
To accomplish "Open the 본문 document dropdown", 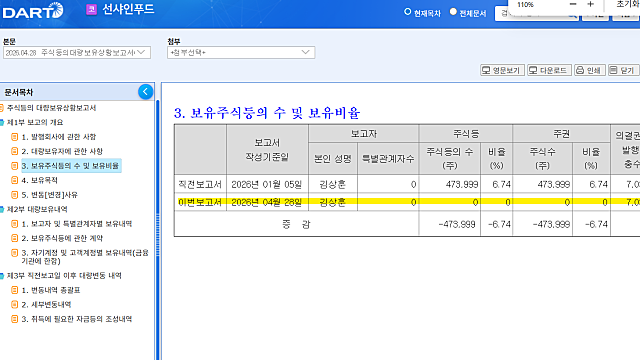I will coord(77,53).
